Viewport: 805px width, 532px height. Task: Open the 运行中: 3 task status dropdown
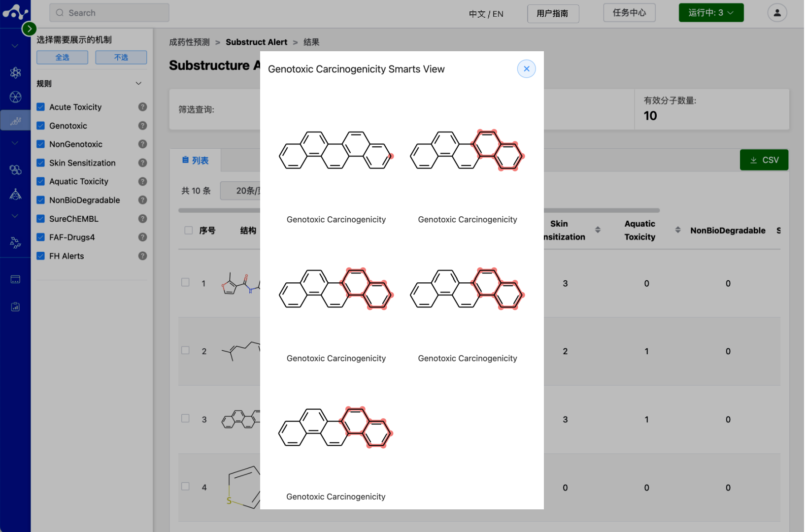tap(711, 12)
